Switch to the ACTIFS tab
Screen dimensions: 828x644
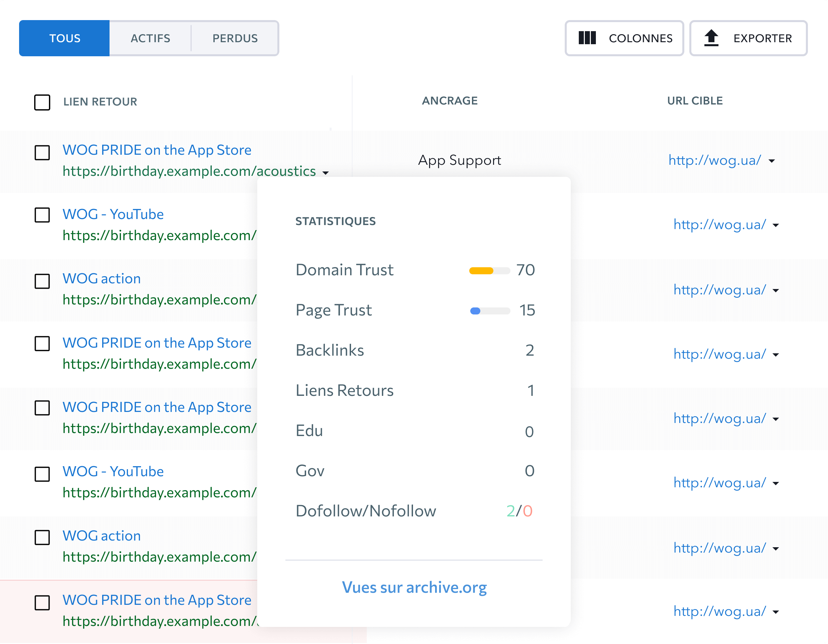[150, 38]
